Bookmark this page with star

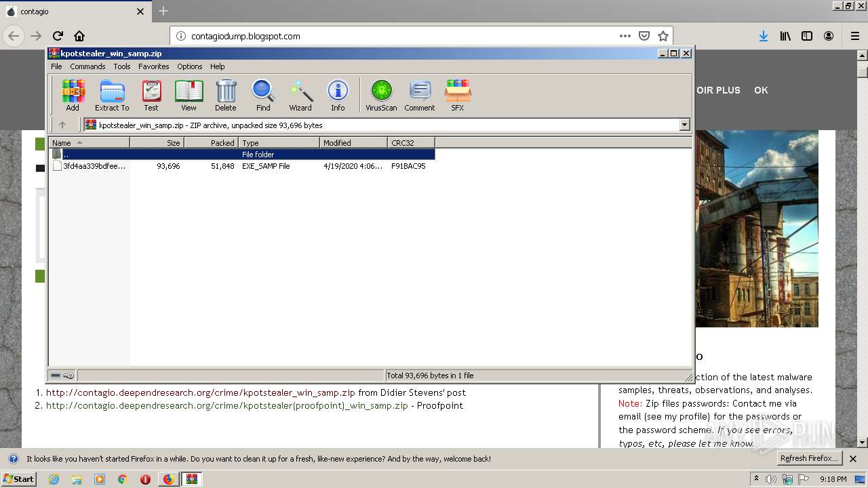coord(663,36)
